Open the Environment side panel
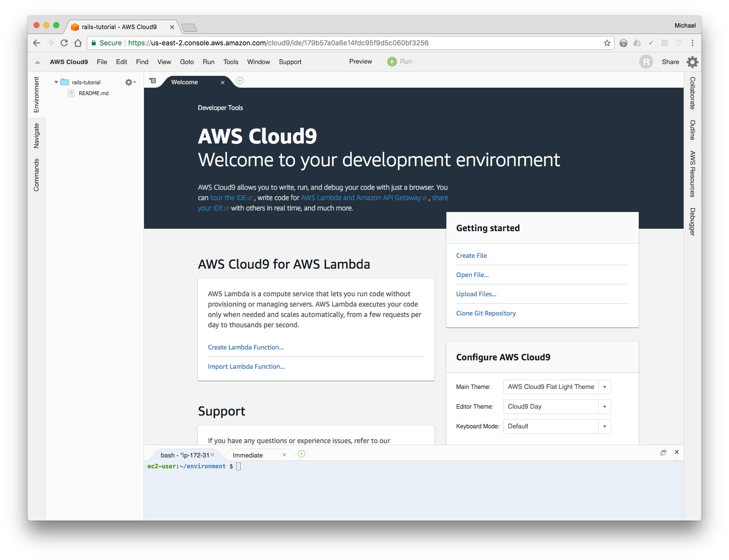 pyautogui.click(x=36, y=95)
